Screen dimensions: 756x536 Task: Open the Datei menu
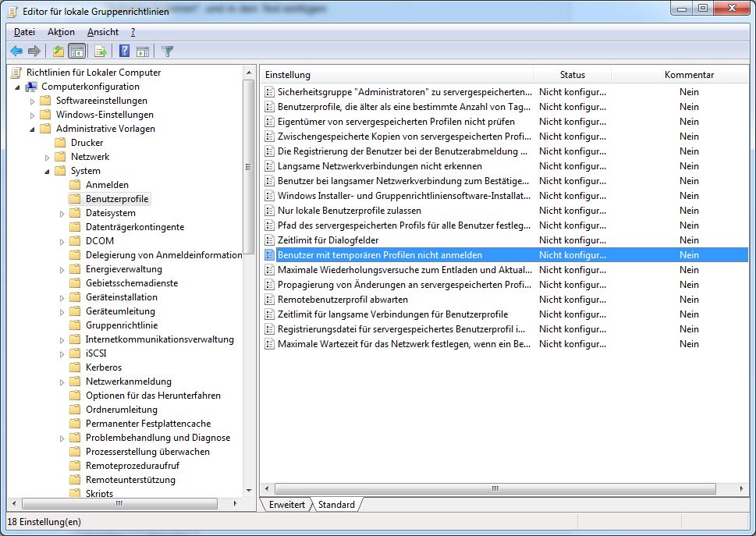click(24, 32)
